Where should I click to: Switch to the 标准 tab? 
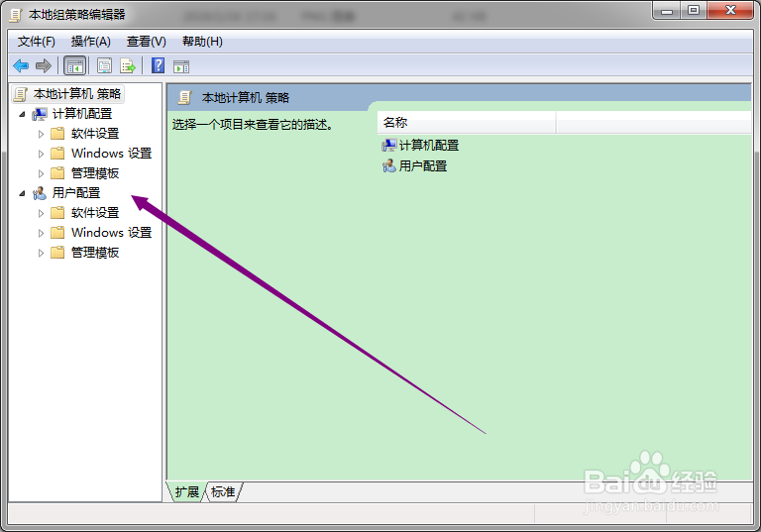223,492
